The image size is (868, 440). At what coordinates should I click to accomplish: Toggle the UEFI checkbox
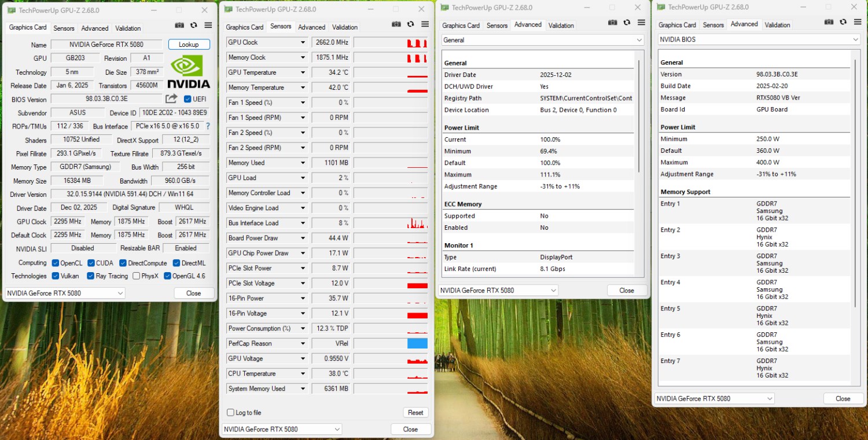pyautogui.click(x=187, y=99)
